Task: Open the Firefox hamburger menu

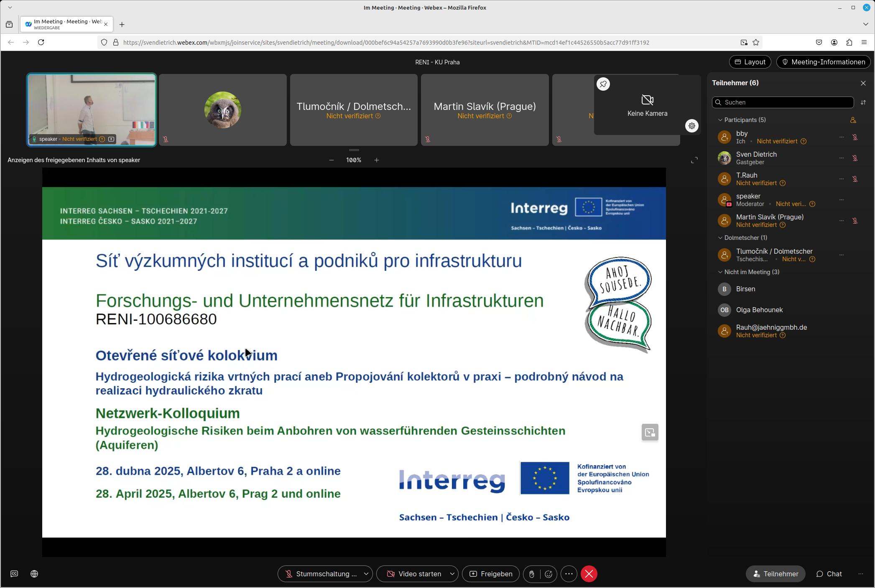Action: (x=864, y=42)
